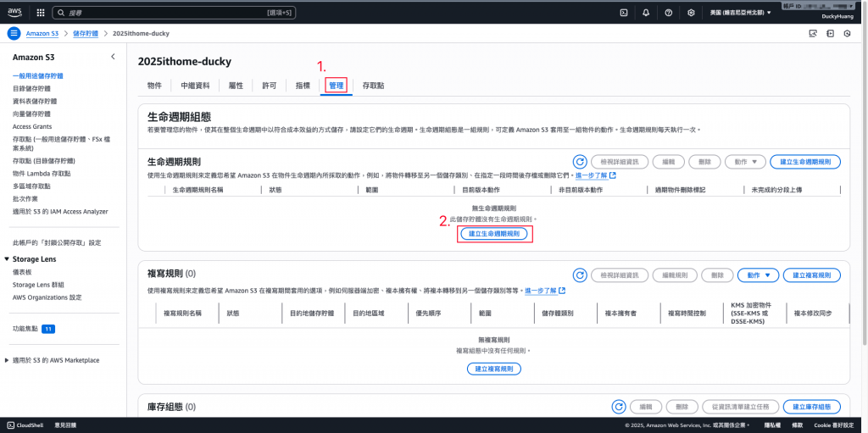868x433 pixels.
Task: Click the 生命週期規則名稱 column header
Action: 198,189
